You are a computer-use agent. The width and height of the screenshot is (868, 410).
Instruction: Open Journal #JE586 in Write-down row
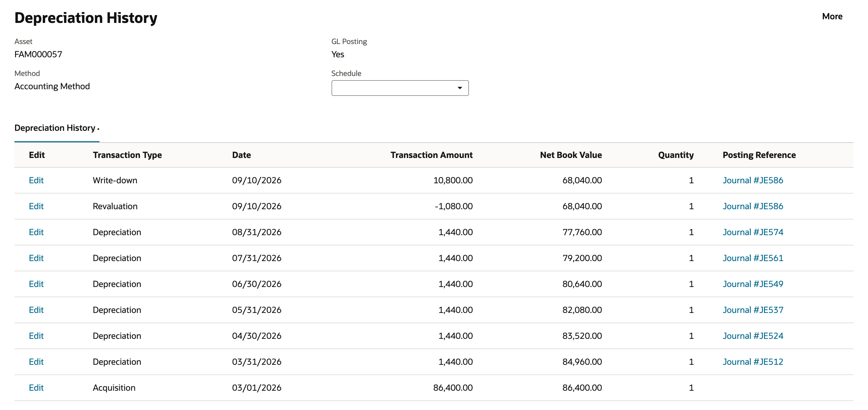click(x=753, y=180)
